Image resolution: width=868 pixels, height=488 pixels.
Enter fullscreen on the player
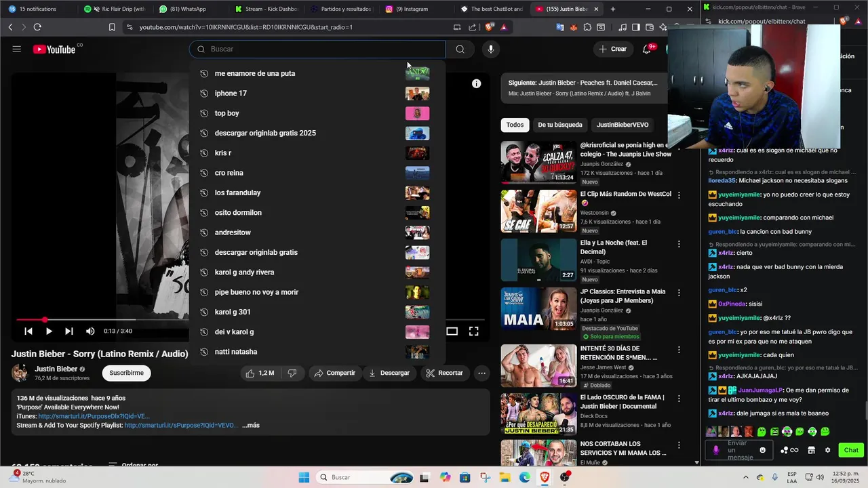tap(474, 331)
